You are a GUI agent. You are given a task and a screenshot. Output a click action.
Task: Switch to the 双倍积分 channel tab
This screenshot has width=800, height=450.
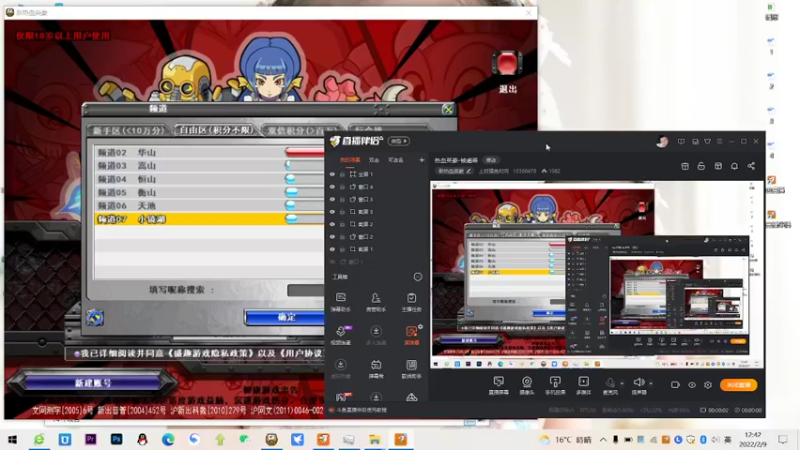[302, 131]
